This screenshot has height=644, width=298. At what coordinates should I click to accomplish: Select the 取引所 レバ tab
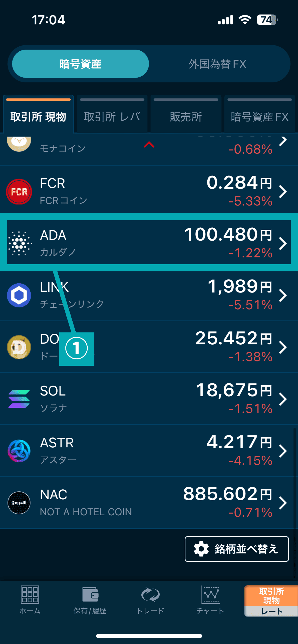pos(112,116)
